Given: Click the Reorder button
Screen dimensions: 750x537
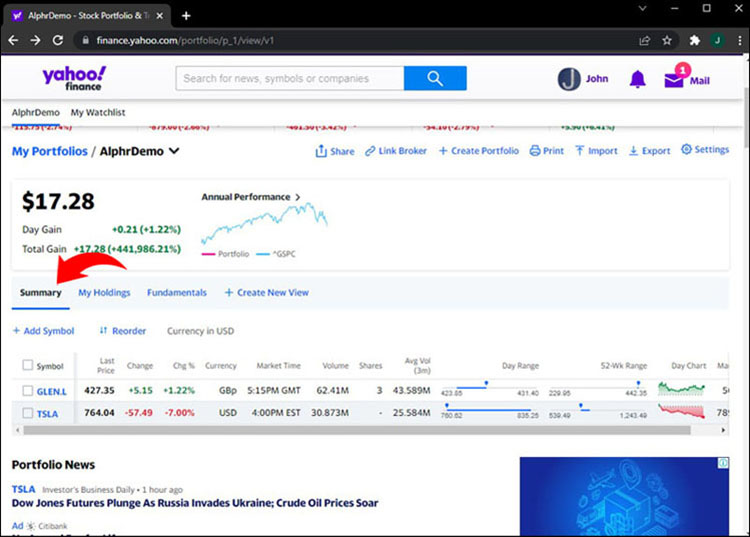Looking at the screenshot, I should pos(123,331).
